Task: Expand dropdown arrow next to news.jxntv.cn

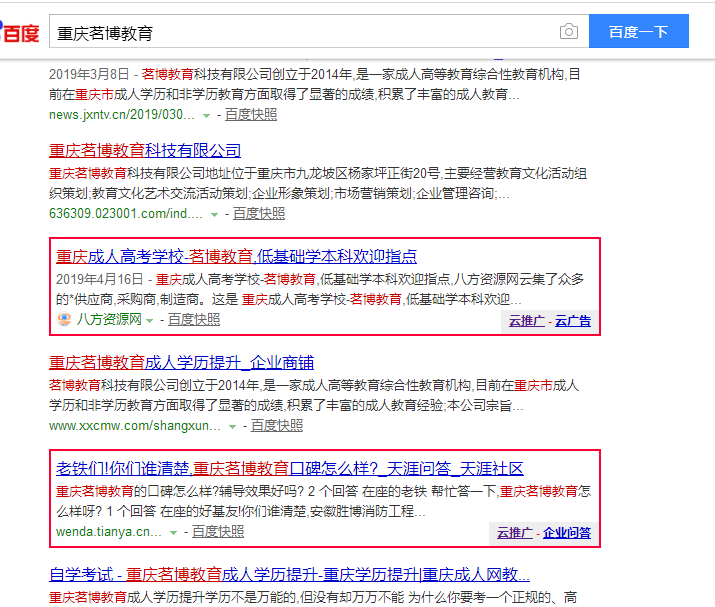Action: coord(207,115)
